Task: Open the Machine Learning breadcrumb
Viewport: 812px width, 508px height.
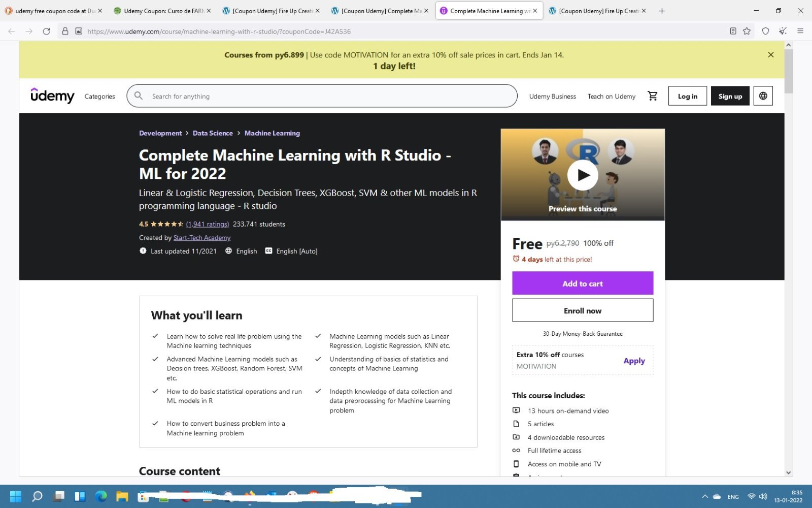Action: click(272, 133)
